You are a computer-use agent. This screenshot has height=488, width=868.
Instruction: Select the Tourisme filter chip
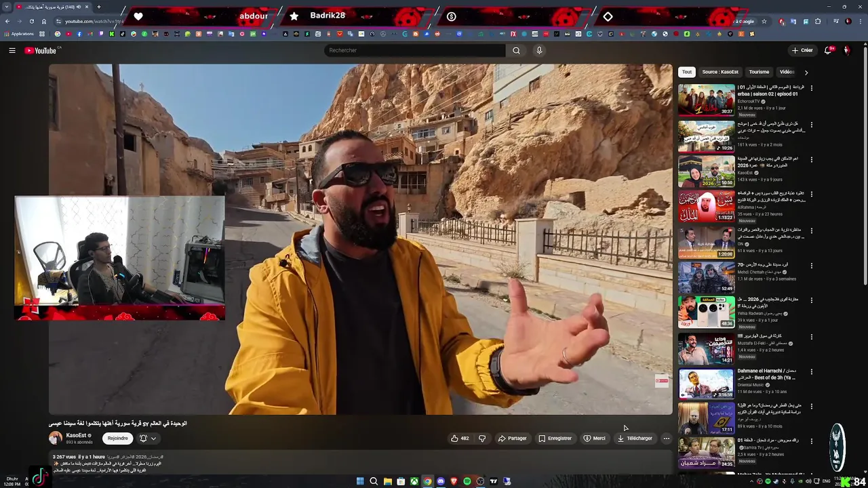(759, 72)
